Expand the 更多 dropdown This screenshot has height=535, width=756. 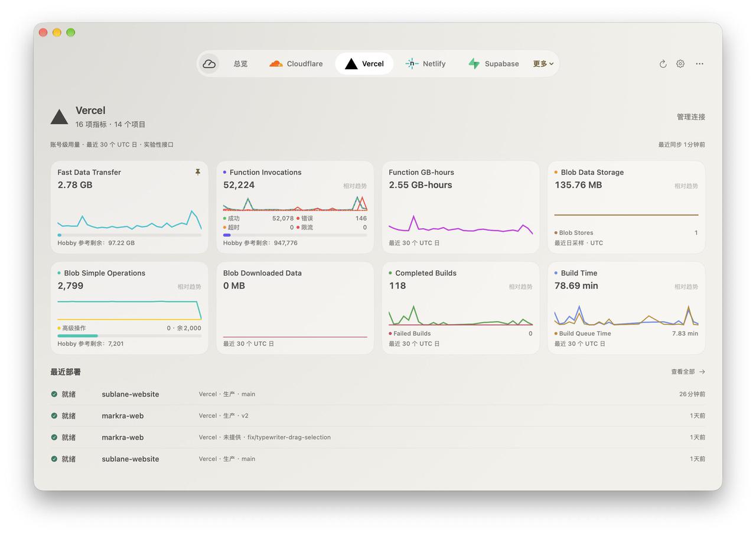543,64
